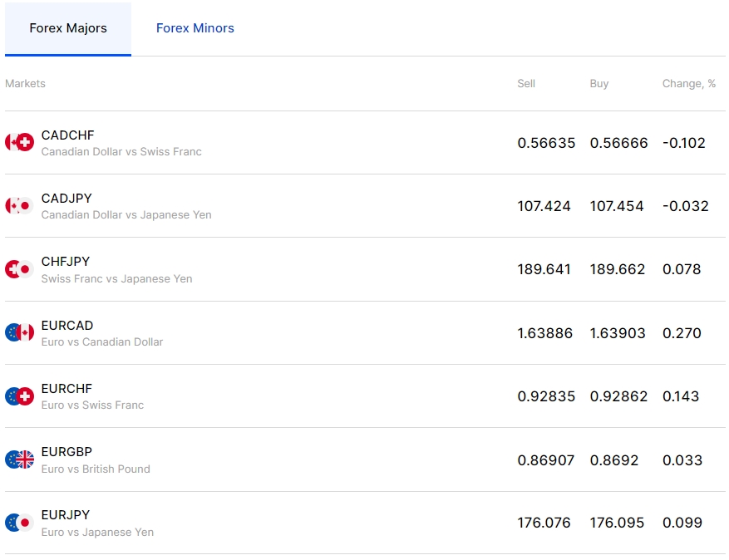Select the EURCAD market row

(x=364, y=332)
